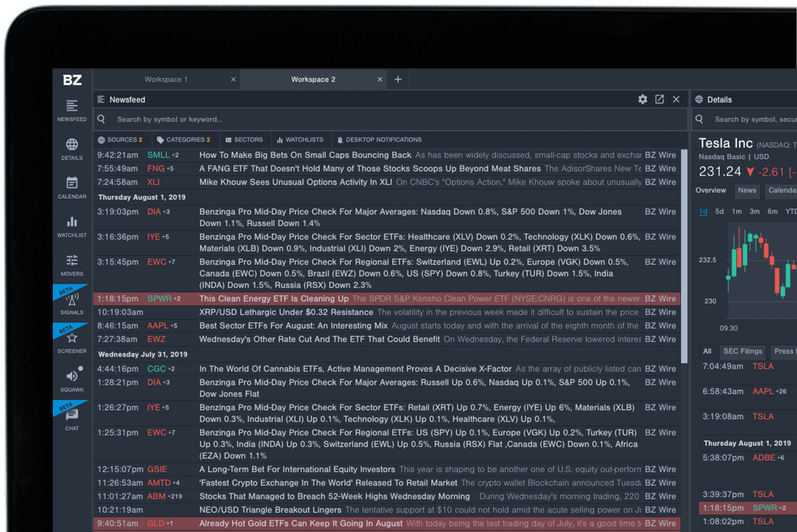797x532 pixels.
Task: Select the 3m chart range
Action: 754,211
